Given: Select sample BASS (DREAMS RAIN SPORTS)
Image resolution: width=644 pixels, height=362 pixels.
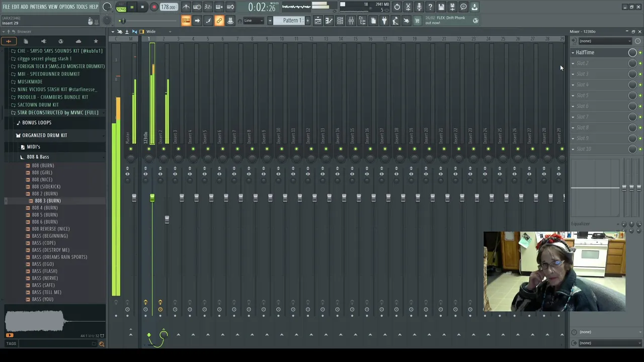Looking at the screenshot, I should pyautogui.click(x=59, y=257).
